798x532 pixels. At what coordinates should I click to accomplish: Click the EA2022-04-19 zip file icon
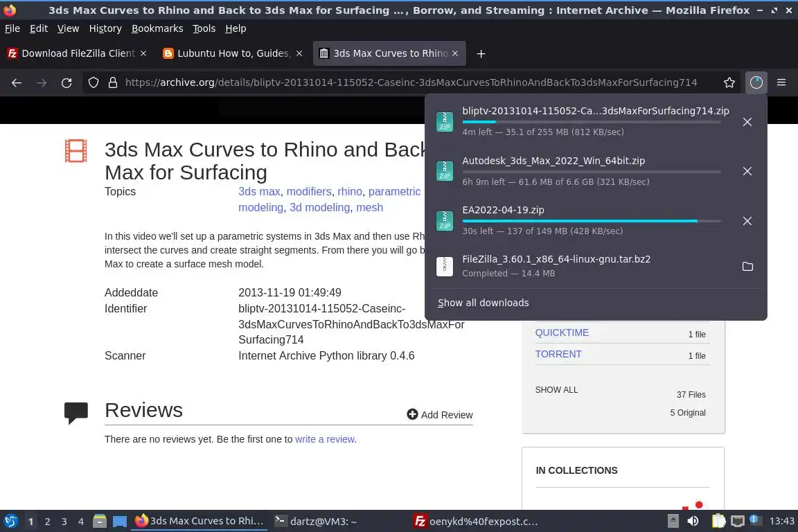tap(444, 221)
